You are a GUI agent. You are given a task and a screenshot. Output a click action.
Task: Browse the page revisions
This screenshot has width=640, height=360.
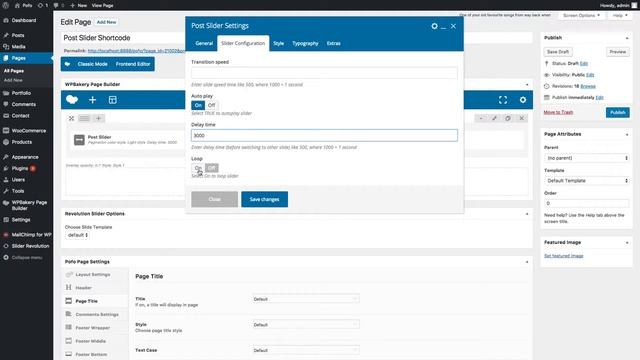588,87
